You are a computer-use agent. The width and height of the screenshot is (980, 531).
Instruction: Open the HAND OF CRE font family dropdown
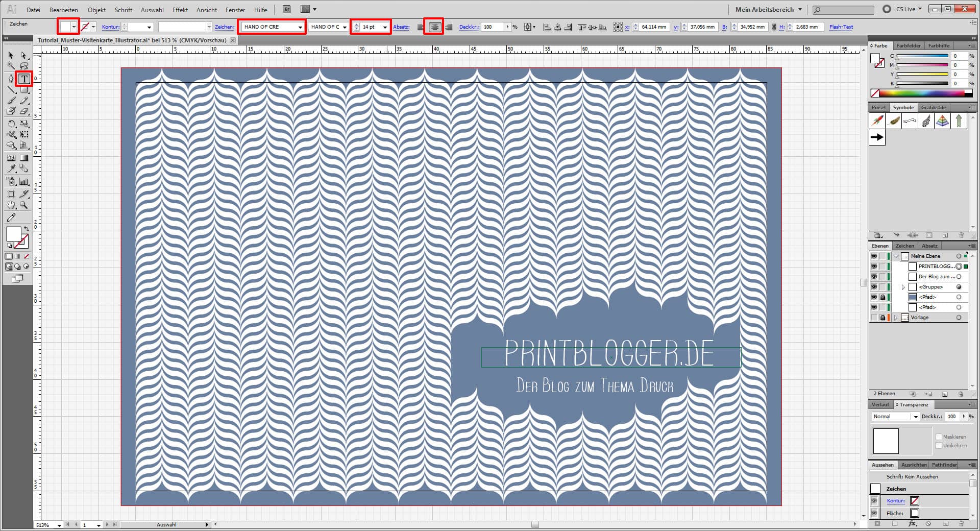pyautogui.click(x=300, y=27)
